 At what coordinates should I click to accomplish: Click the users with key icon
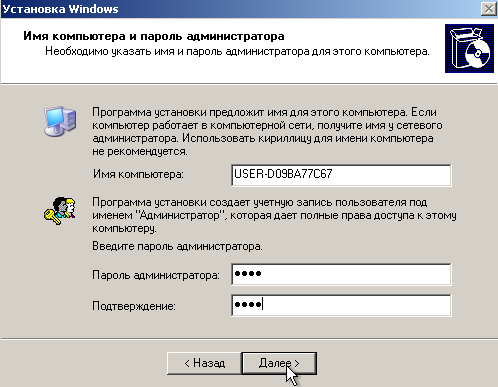(x=60, y=211)
